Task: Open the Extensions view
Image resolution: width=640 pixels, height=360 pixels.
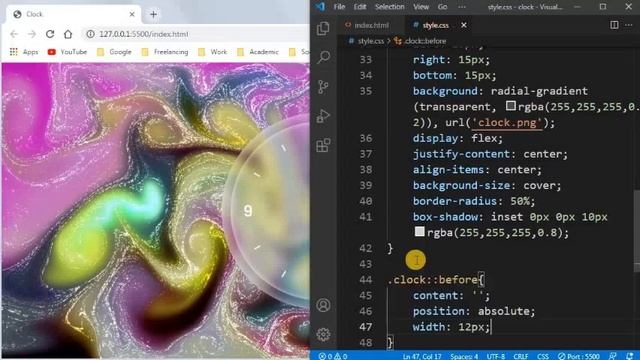Action: [323, 145]
